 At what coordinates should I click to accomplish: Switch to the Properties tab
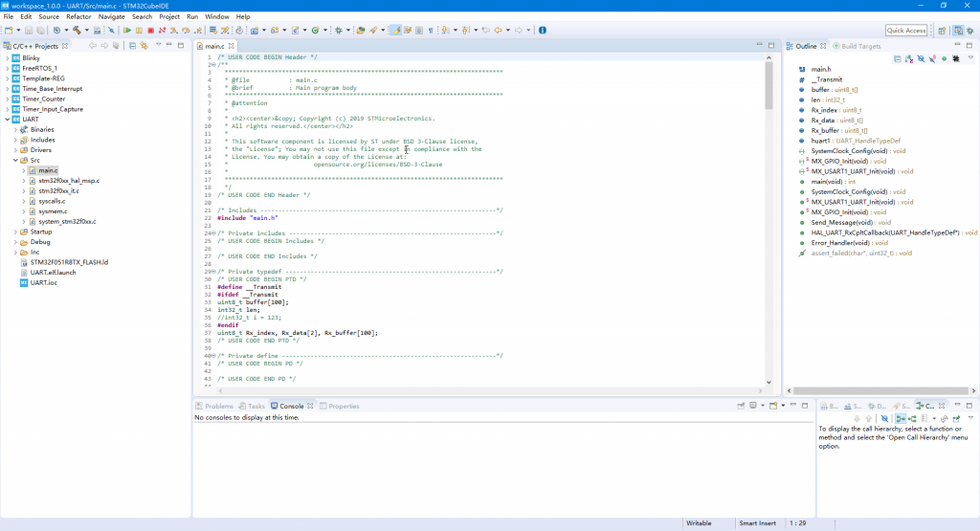tap(340, 406)
